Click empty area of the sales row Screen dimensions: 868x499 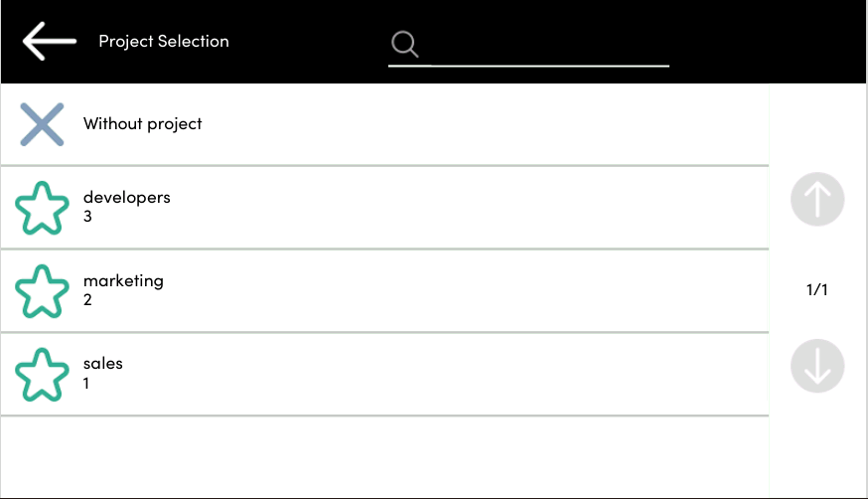coord(447,375)
